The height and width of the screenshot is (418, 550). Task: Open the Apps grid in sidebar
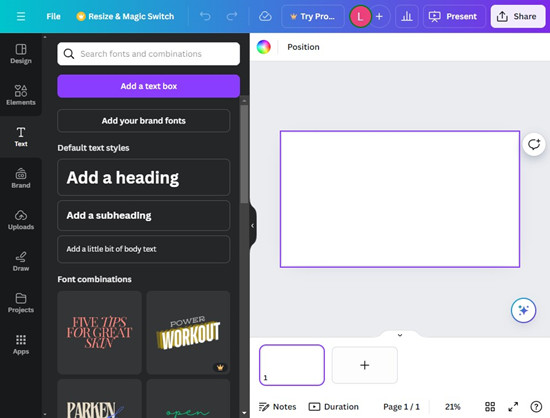tap(21, 344)
